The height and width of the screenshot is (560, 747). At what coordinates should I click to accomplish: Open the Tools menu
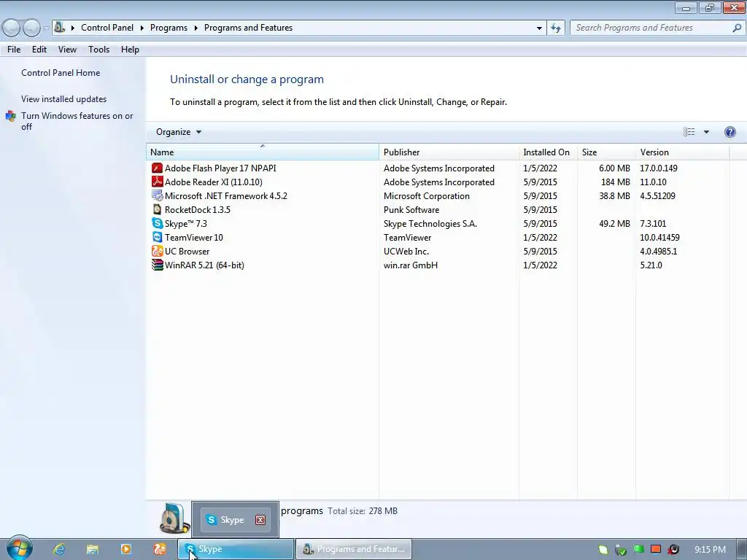(x=98, y=50)
